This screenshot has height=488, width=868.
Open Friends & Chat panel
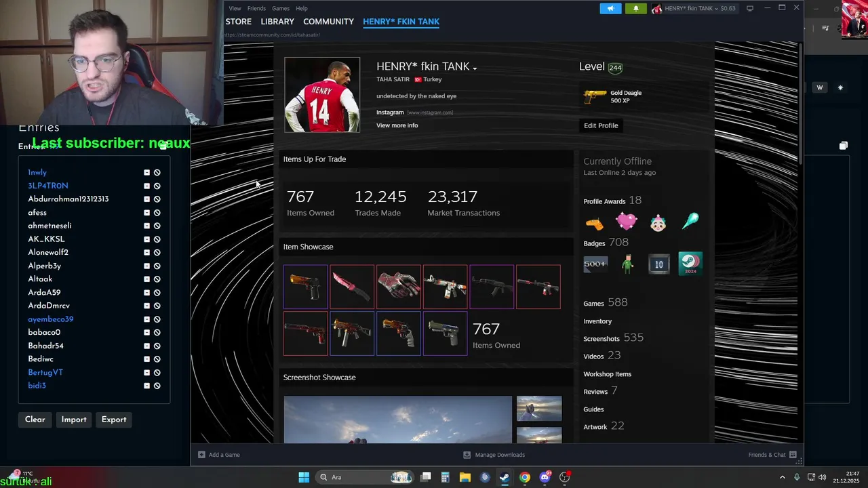pos(772,455)
